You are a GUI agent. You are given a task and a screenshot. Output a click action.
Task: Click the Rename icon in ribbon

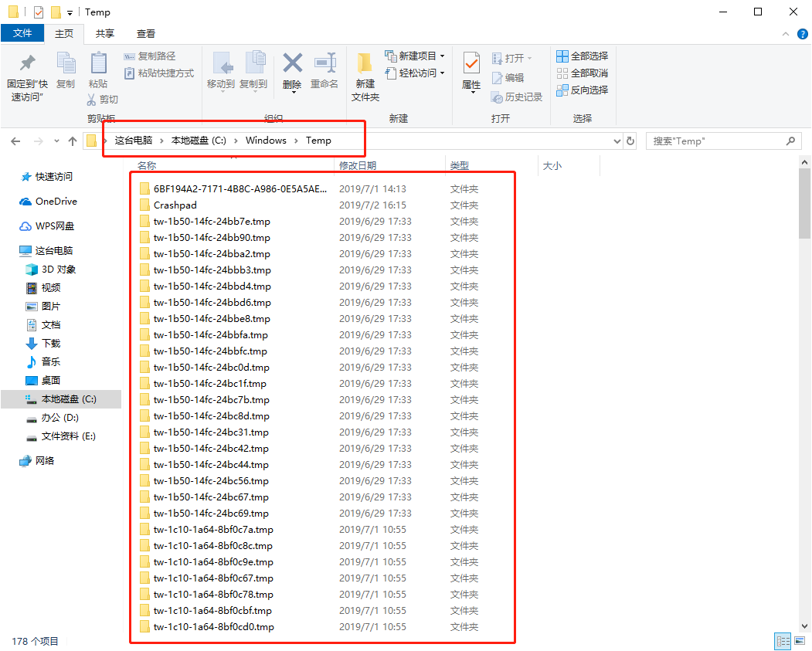[324, 65]
